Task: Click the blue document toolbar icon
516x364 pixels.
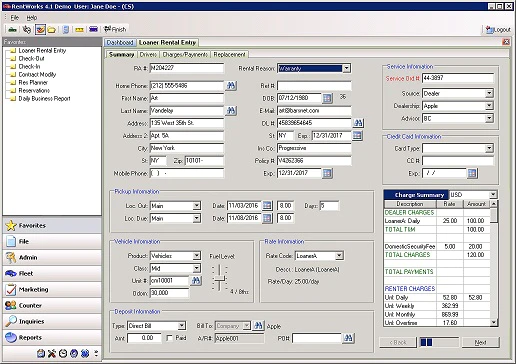Action: pos(66,30)
